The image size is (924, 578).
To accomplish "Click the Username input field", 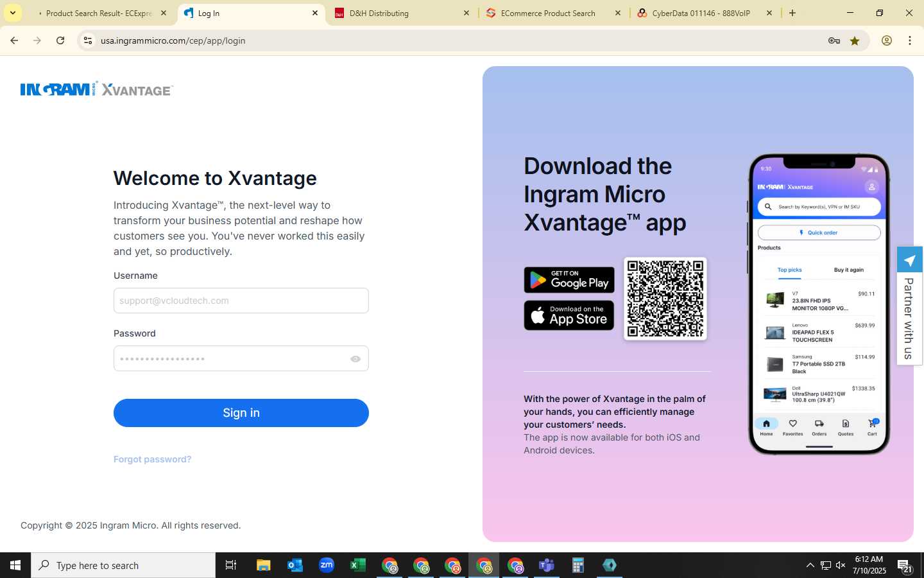I will click(241, 301).
